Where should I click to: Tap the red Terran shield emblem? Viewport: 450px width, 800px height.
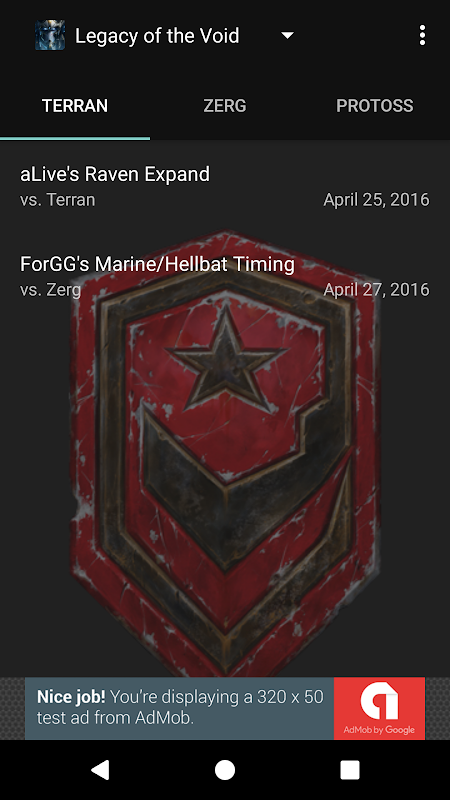click(225, 454)
